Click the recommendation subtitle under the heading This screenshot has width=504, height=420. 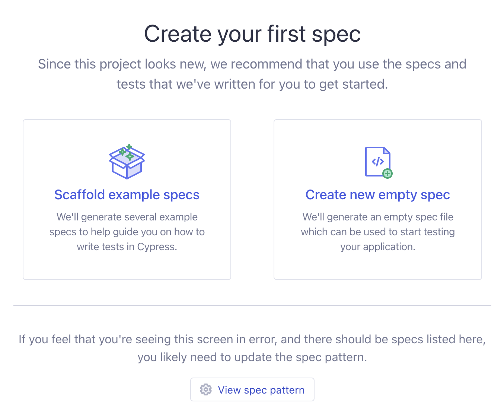pos(252,74)
